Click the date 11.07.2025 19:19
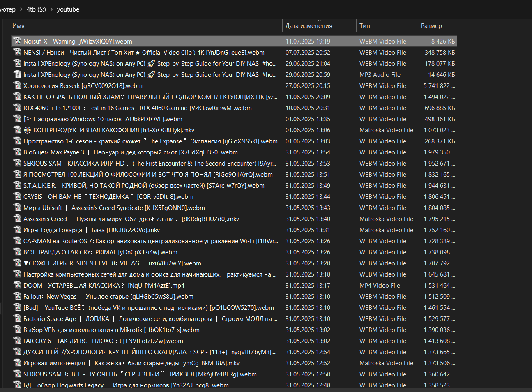Viewport: 532px width, 392px height. [x=308, y=41]
